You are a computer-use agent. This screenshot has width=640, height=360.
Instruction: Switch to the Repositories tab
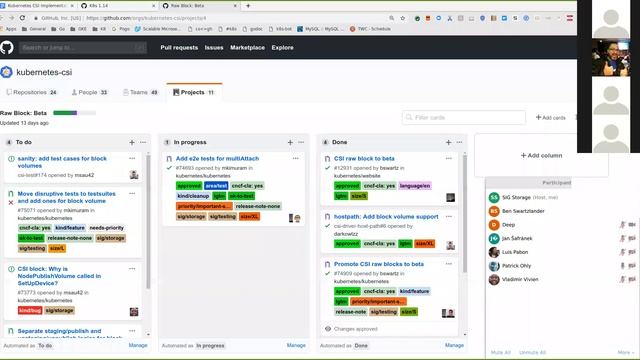point(31,92)
